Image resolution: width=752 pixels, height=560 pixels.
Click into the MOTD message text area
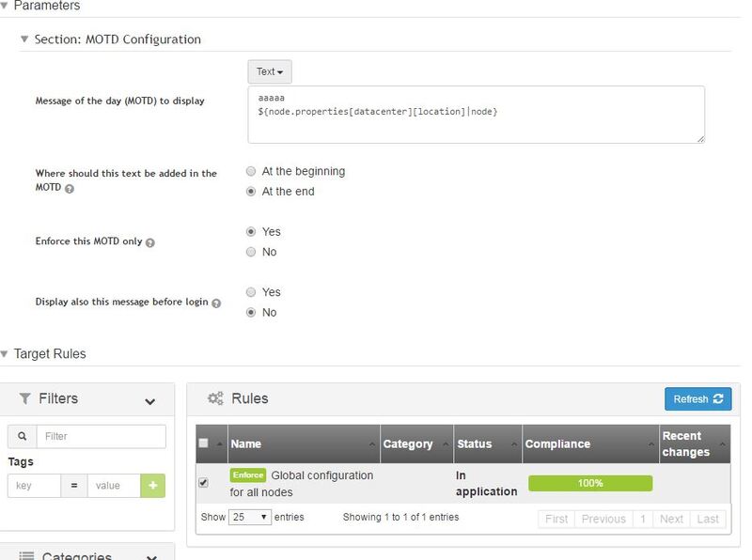[x=477, y=115]
